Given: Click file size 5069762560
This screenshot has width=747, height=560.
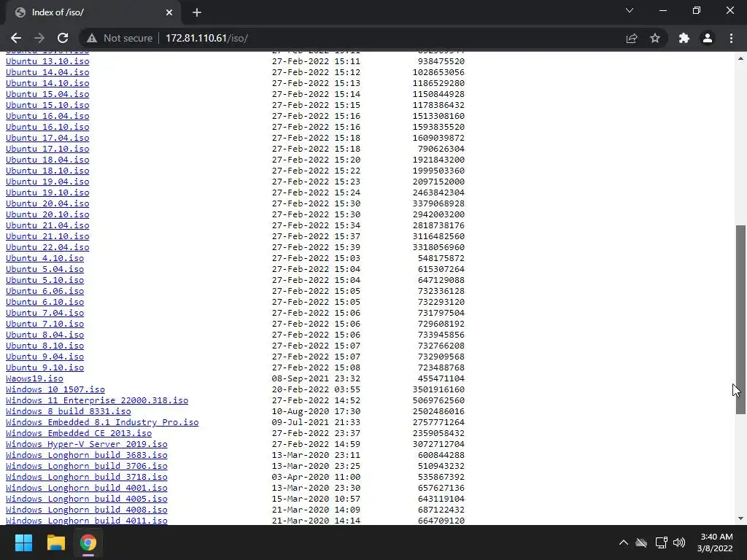Looking at the screenshot, I should click(x=438, y=401).
